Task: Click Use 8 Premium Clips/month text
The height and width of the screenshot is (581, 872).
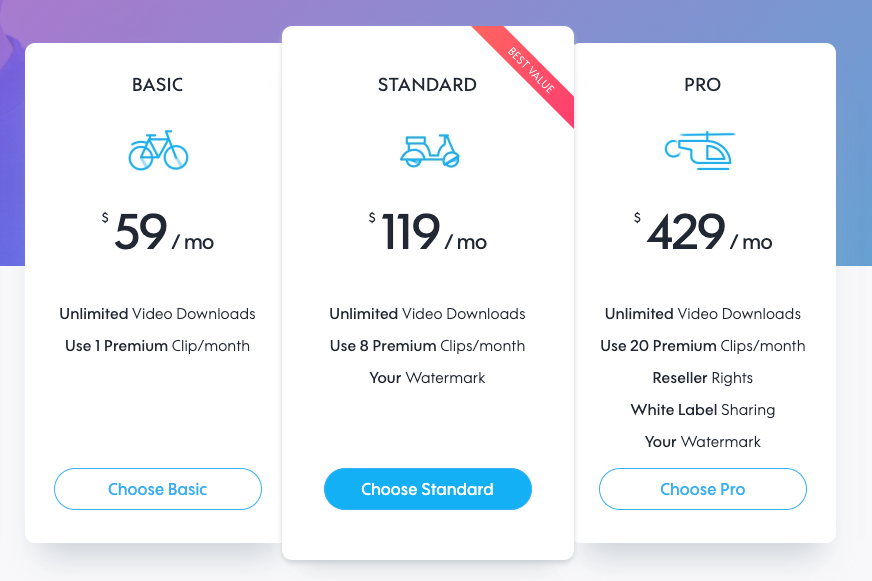Action: 427,346
